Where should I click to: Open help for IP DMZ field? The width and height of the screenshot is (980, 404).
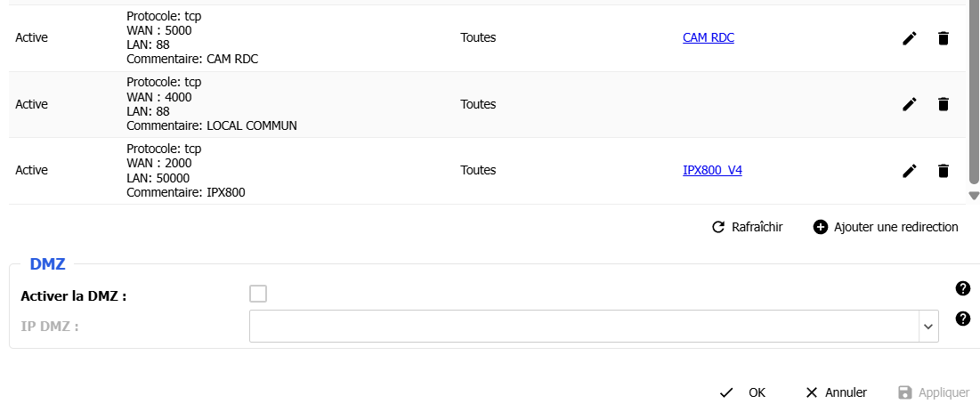962,319
